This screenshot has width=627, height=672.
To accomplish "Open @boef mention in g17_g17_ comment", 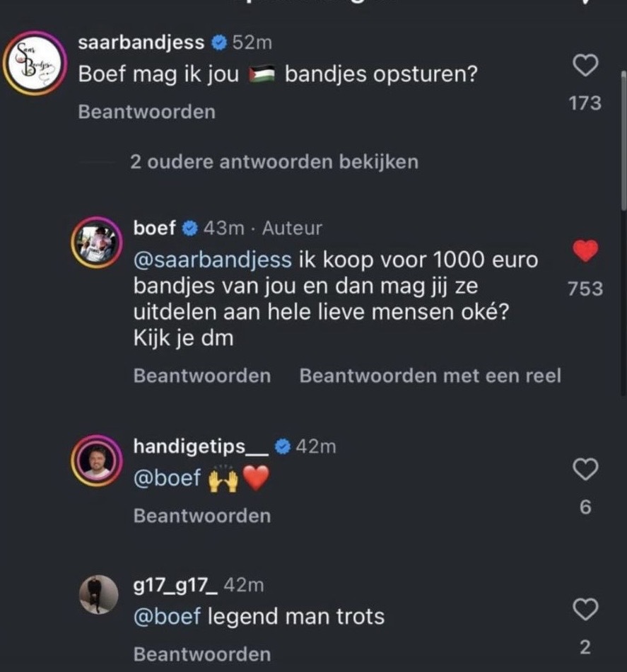I will click(x=167, y=617).
